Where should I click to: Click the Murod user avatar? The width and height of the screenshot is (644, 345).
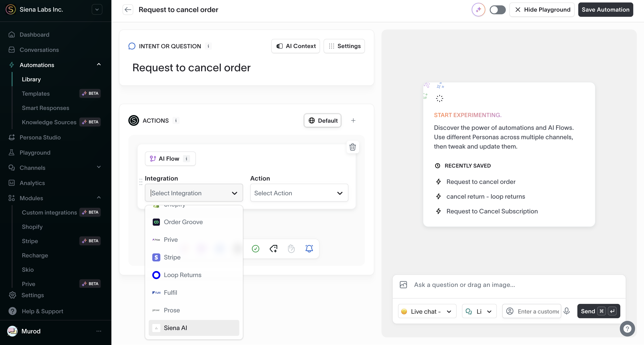coord(12,331)
